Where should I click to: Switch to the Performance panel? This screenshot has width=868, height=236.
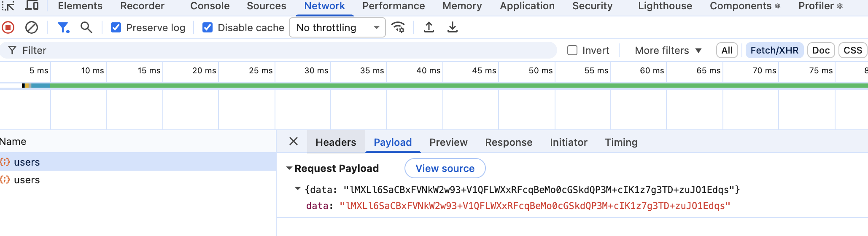click(394, 6)
